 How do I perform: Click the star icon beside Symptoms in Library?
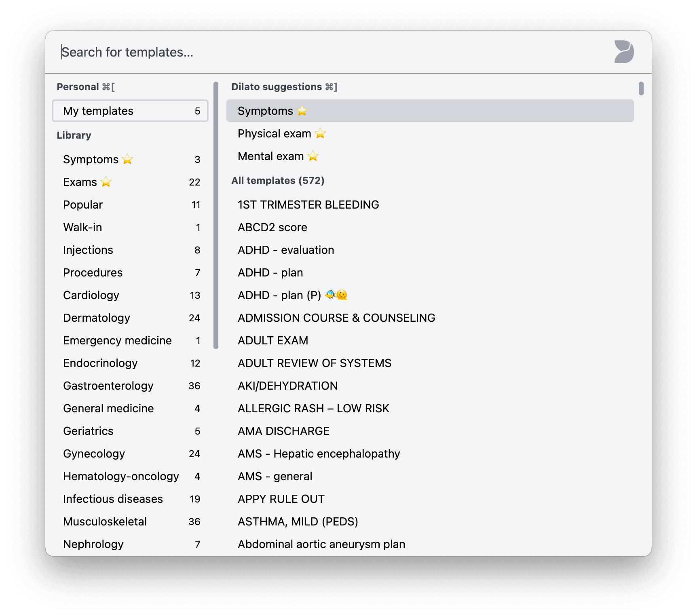click(x=127, y=159)
